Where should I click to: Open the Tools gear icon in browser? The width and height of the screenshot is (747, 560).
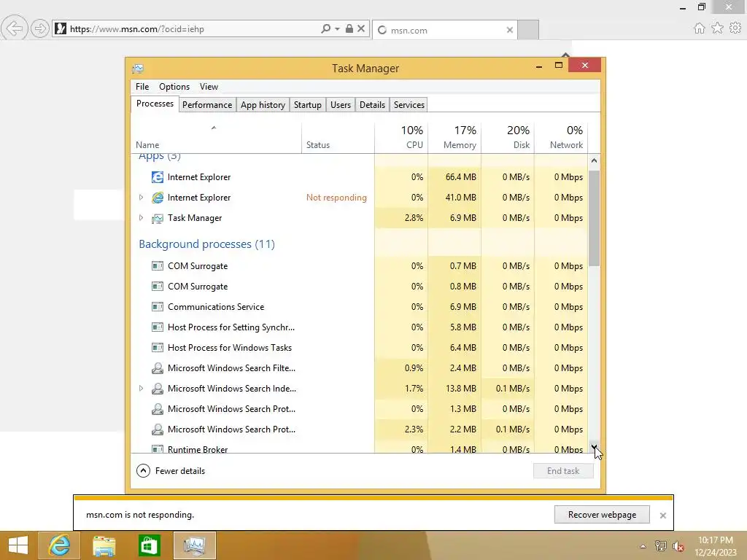pos(735,28)
